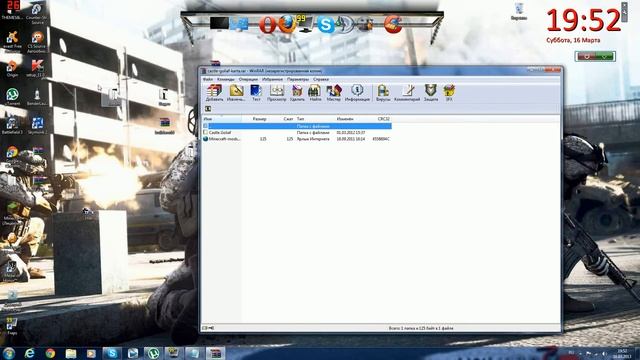Open the Файл menu in WinRAR
Screen dimensions: 640x360
click(x=208, y=79)
